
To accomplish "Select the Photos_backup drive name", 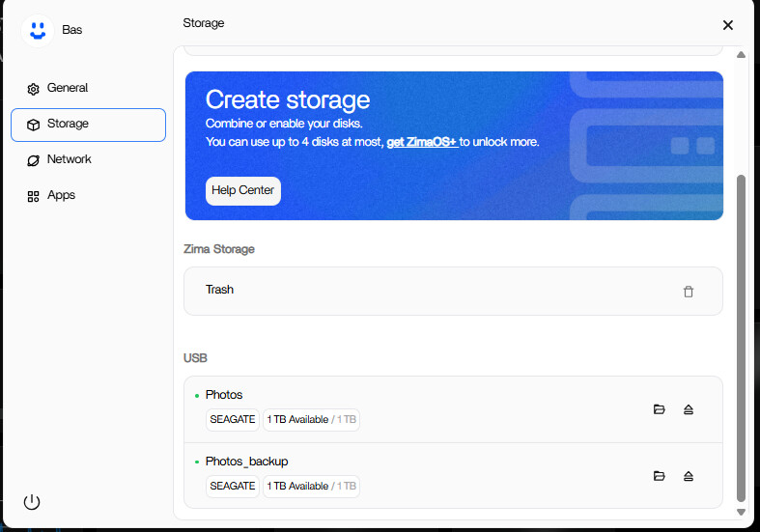I will 246,462.
